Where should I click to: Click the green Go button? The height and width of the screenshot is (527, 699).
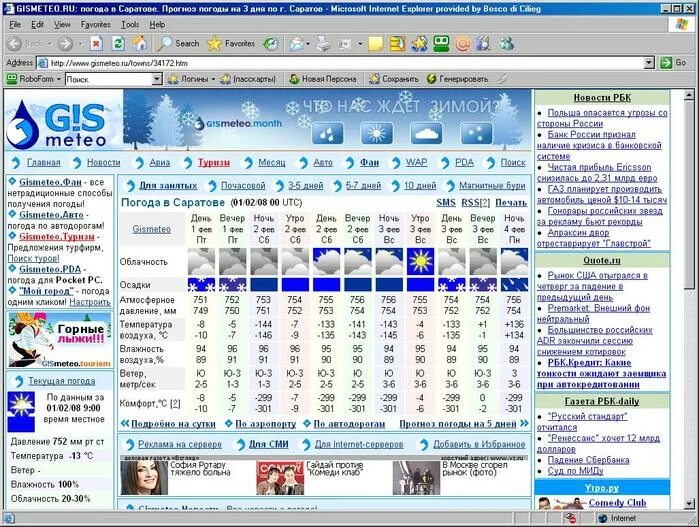coord(673,63)
